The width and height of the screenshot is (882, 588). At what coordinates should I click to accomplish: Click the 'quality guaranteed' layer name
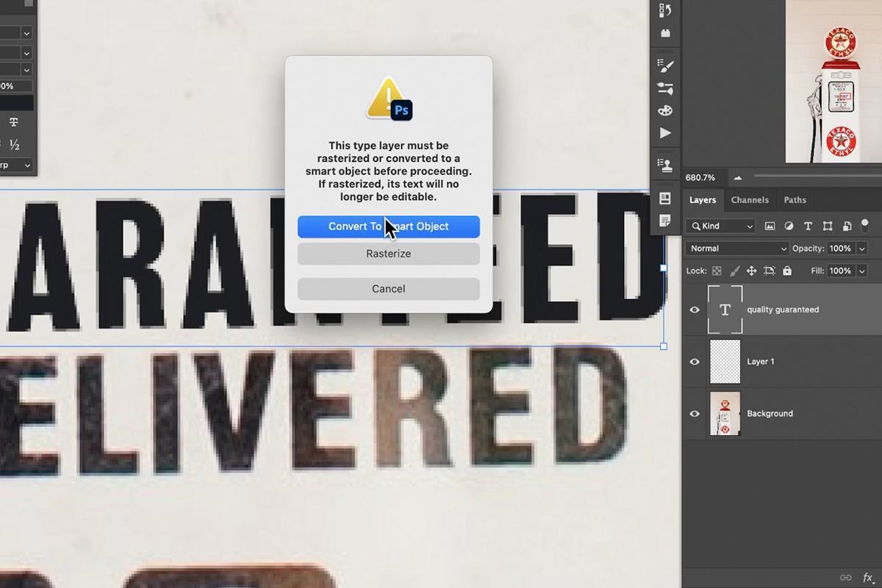point(783,309)
